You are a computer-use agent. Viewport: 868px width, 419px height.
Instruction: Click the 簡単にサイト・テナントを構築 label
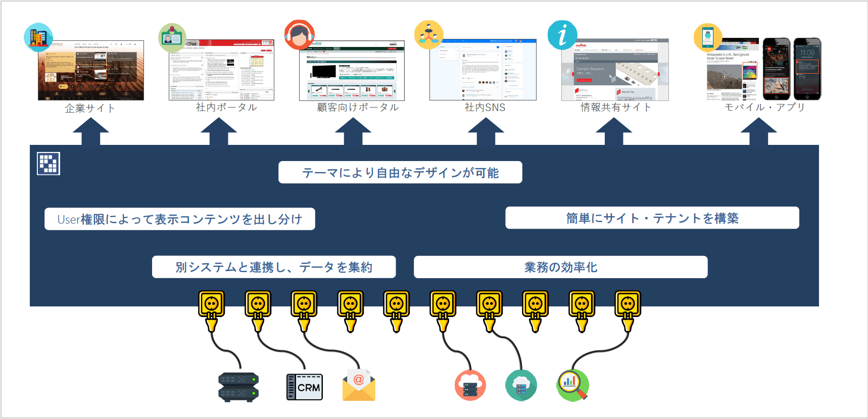[x=652, y=218]
